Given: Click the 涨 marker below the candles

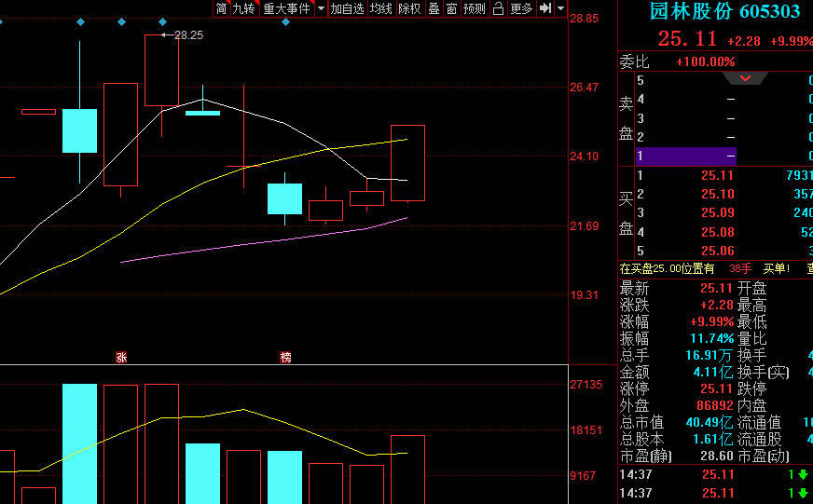Looking at the screenshot, I should (121, 357).
